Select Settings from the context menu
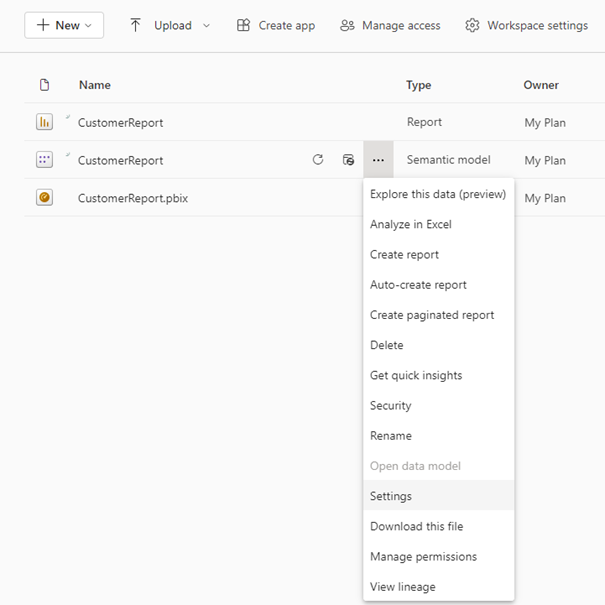The height and width of the screenshot is (605, 605). tap(391, 496)
